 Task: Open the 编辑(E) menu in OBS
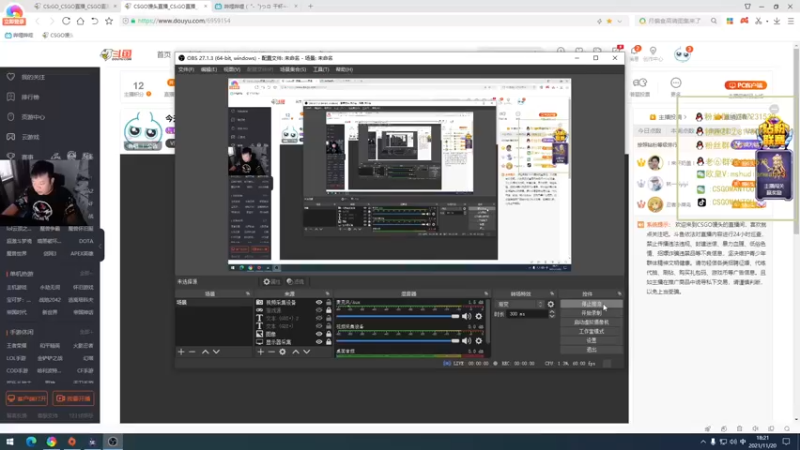click(209, 69)
